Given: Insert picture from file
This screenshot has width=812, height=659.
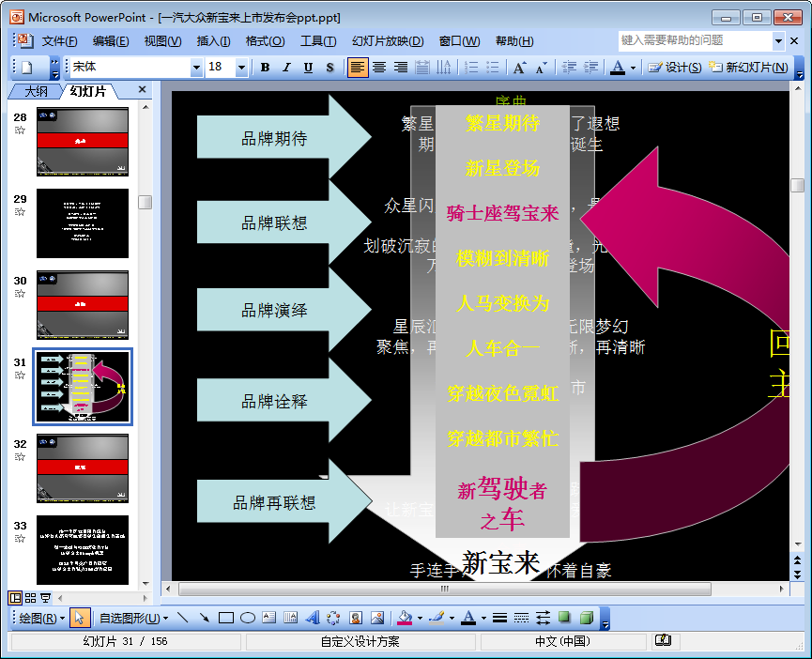Looking at the screenshot, I should pyautogui.click(x=377, y=618).
